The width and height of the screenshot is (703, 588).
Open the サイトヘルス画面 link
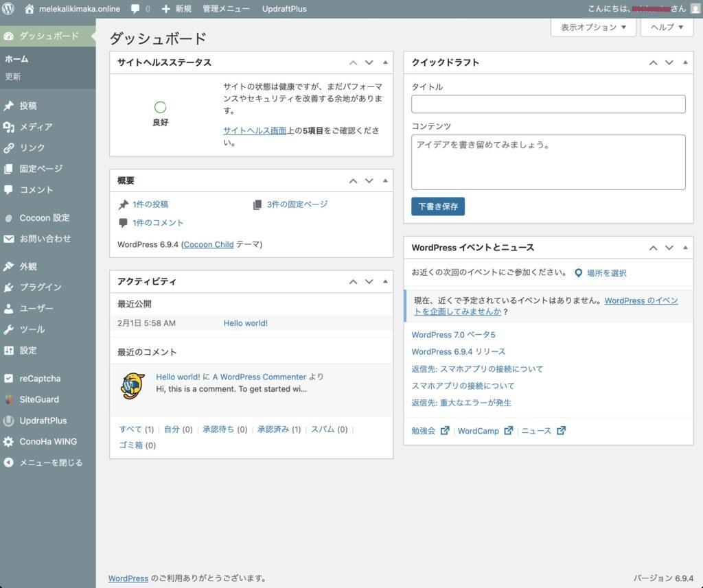[x=255, y=130]
